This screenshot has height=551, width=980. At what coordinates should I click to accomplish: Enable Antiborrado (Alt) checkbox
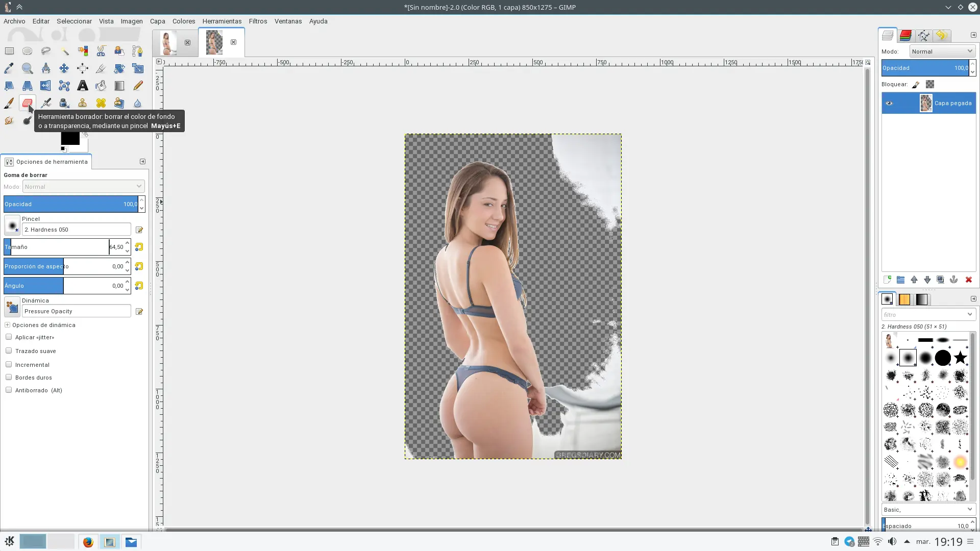pyautogui.click(x=9, y=390)
